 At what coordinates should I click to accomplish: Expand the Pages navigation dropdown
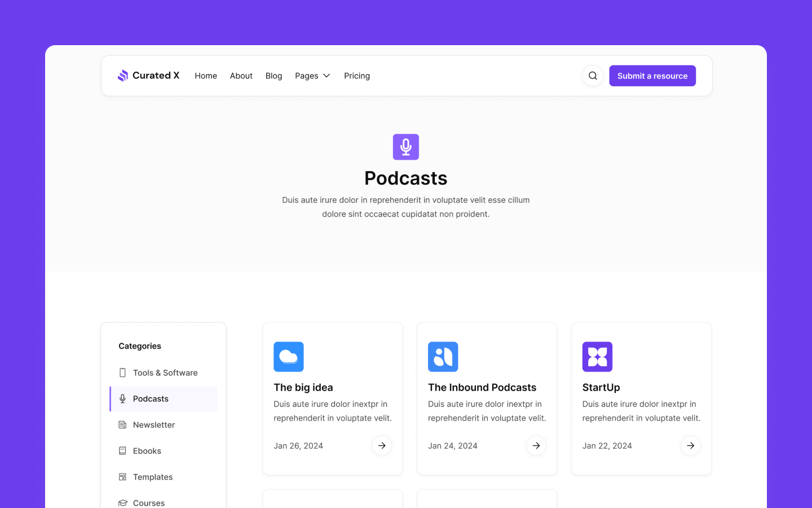pyautogui.click(x=312, y=75)
